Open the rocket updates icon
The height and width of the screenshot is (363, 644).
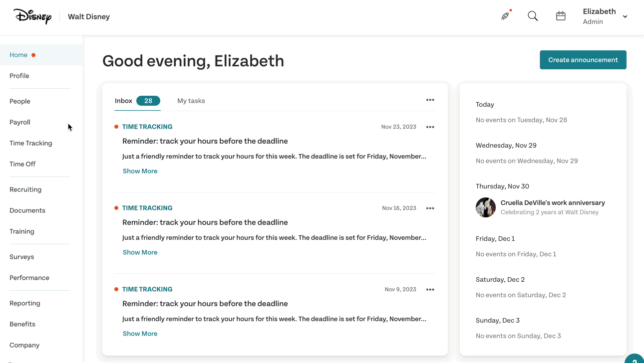point(505,16)
